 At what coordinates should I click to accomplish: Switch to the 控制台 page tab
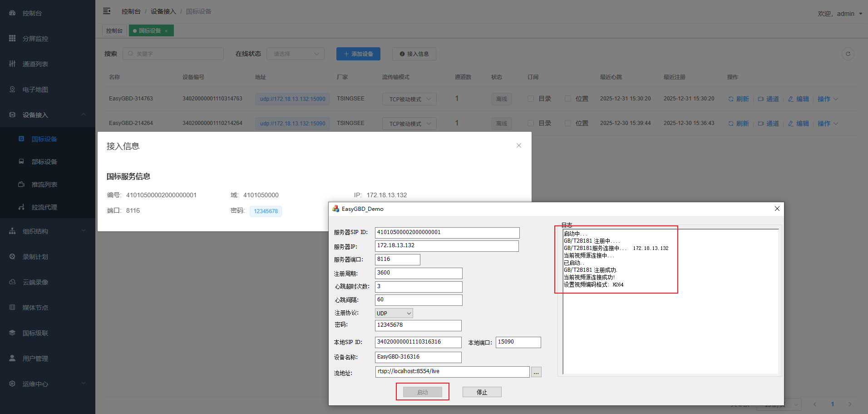pyautogui.click(x=114, y=31)
